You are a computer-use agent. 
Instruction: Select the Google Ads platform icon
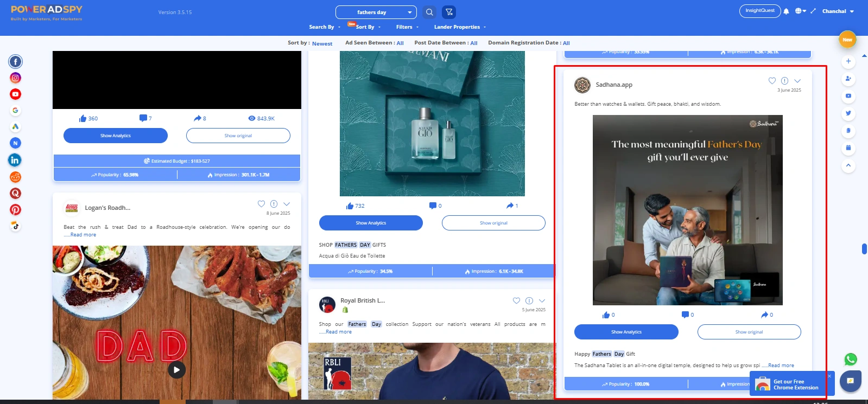[15, 127]
